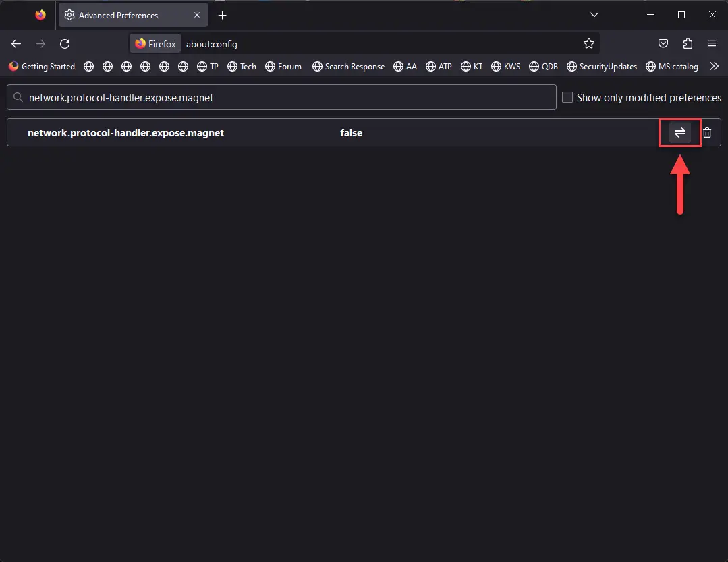Open the Extensions puzzle icon
The image size is (728, 562).
click(688, 44)
